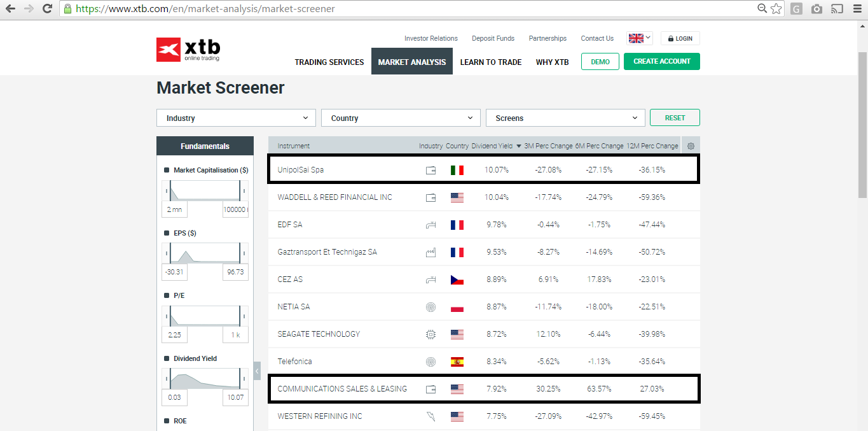Viewport: 868px width, 431px height.
Task: Open the Country filter dropdown
Action: pyautogui.click(x=401, y=118)
